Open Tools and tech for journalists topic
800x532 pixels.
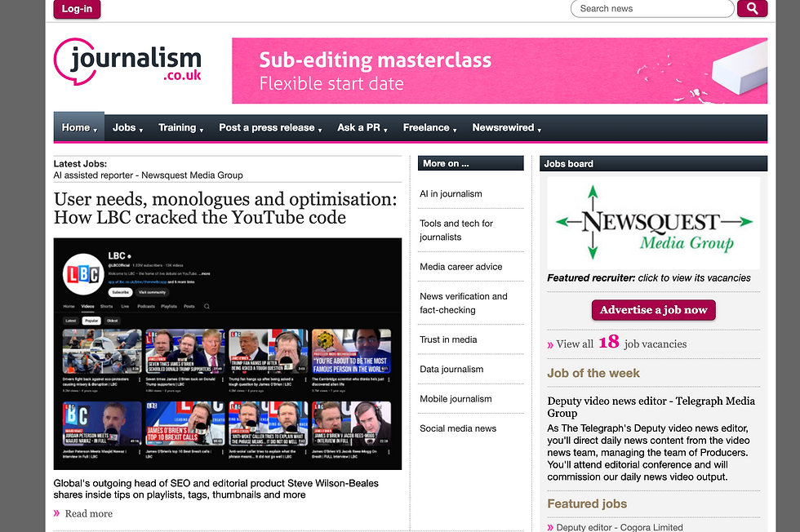pyautogui.click(x=456, y=230)
